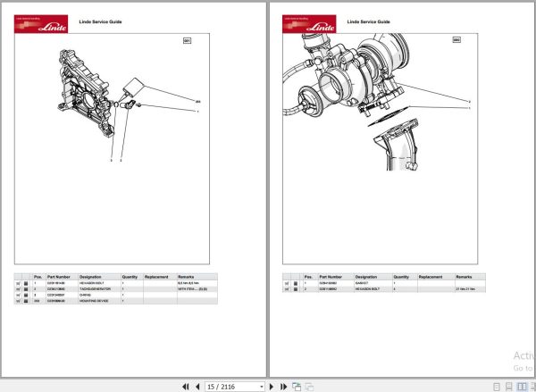Screen dimensions: 536x392
Task: Select the two-page side-by-side view
Action: point(522,387)
